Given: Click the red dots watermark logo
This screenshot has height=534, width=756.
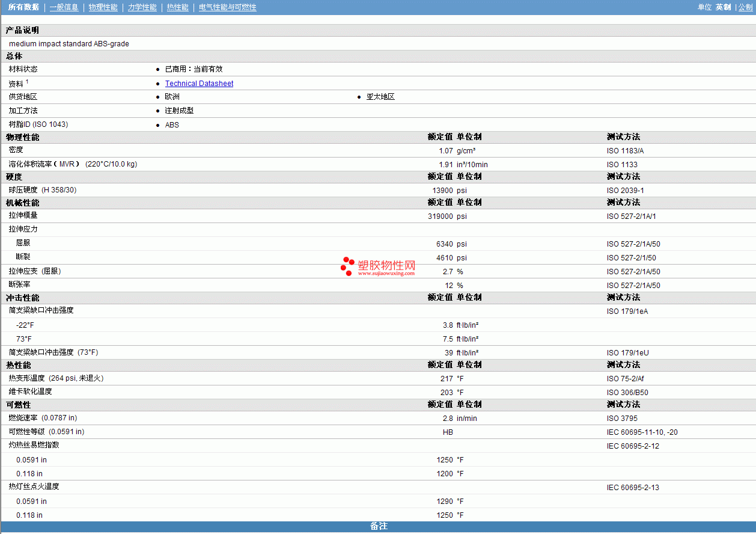Looking at the screenshot, I should tap(347, 266).
